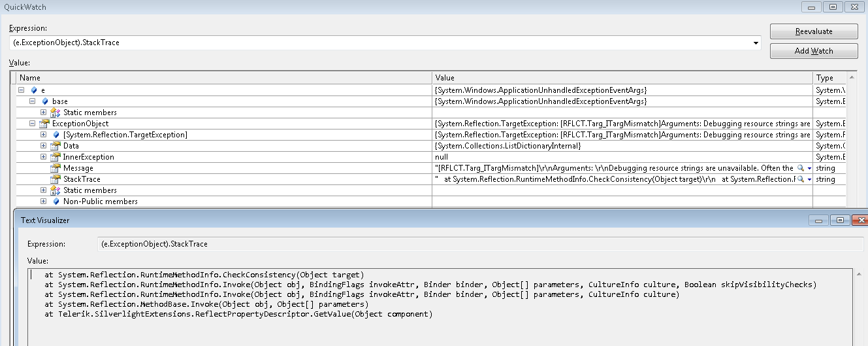Expand the InnerException node

tap(44, 157)
